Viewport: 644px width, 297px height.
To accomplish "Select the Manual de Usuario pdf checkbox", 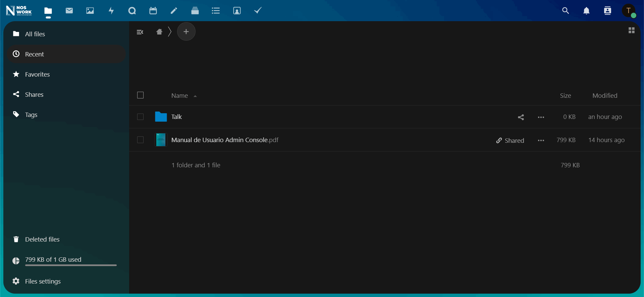I will coord(141,140).
